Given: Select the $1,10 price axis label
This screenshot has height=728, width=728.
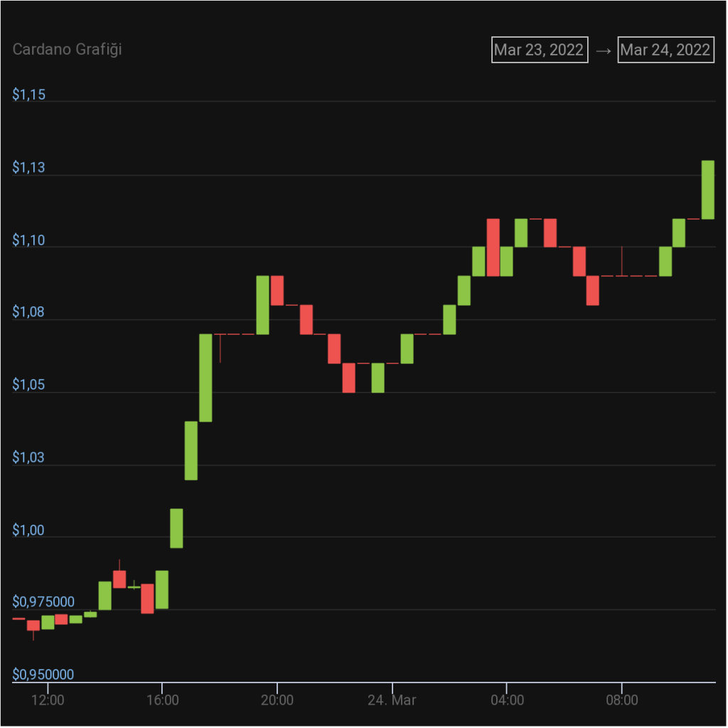Looking at the screenshot, I should (x=28, y=240).
